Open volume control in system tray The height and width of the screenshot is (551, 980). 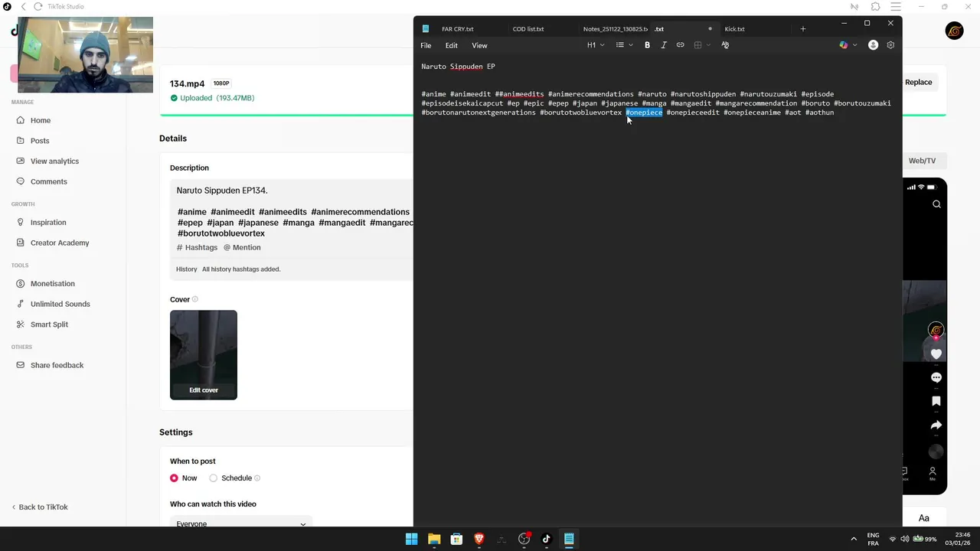[x=906, y=539]
